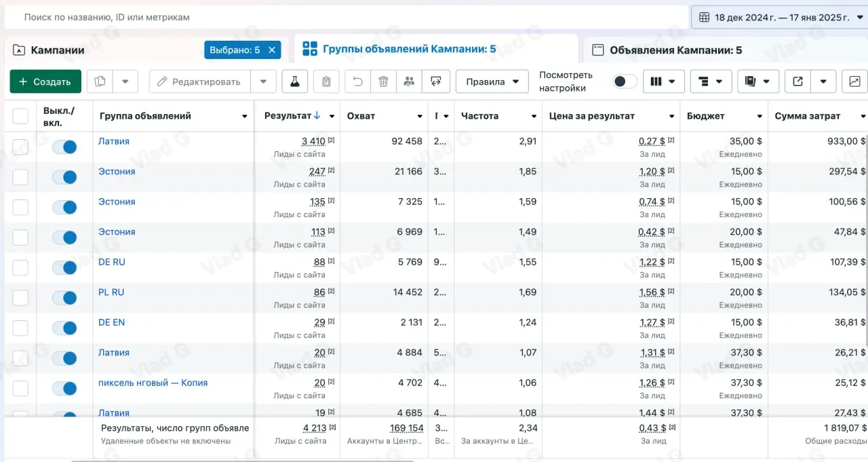Click the trash delete icon in toolbar

point(383,81)
